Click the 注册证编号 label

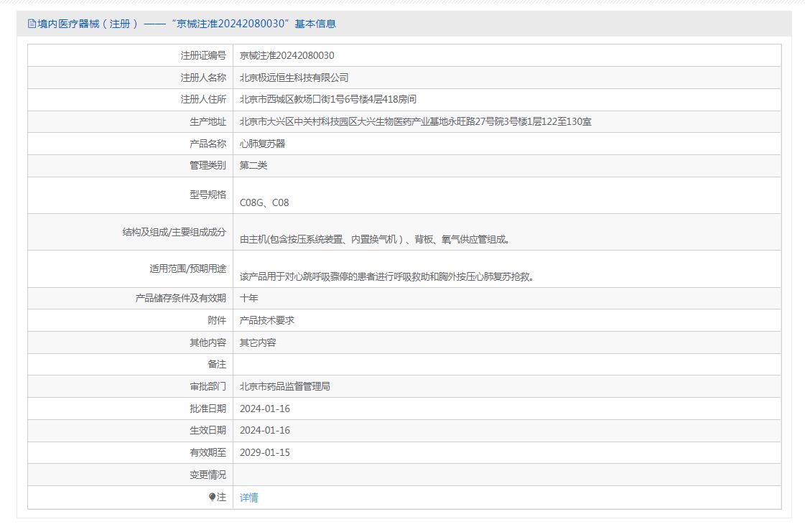pyautogui.click(x=203, y=55)
